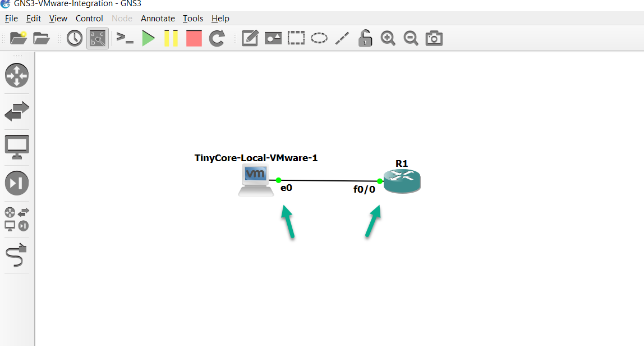Select the Draw rectangle tool
644x346 pixels.
[296, 38]
